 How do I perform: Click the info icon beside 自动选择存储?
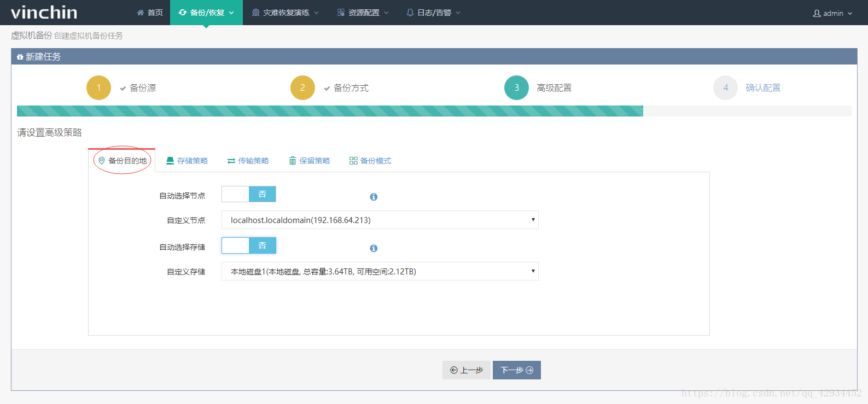pyautogui.click(x=374, y=248)
